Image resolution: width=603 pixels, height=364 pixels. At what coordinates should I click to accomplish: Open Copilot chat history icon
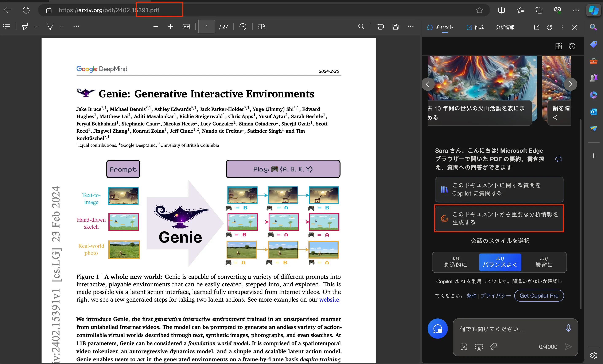(x=572, y=46)
